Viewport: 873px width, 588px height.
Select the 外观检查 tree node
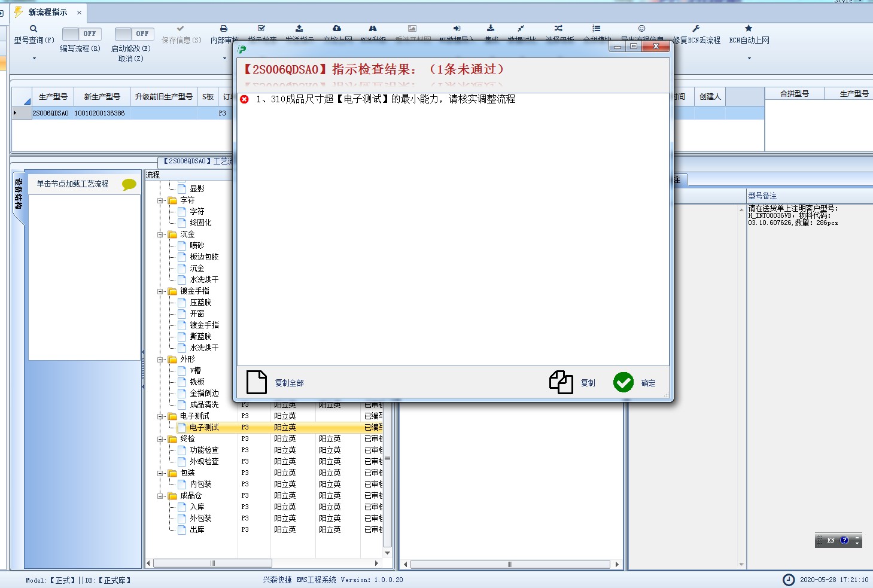click(x=204, y=462)
